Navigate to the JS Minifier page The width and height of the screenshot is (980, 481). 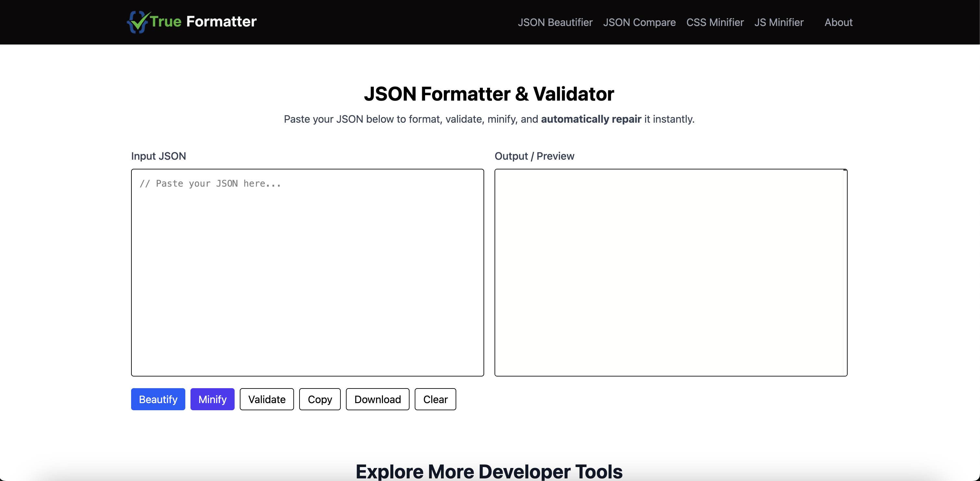778,22
